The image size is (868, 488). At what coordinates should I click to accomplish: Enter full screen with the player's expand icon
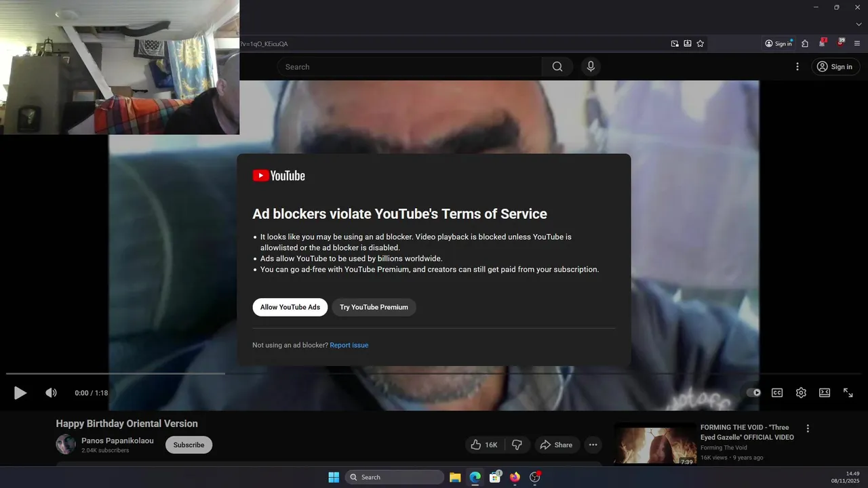(848, 392)
